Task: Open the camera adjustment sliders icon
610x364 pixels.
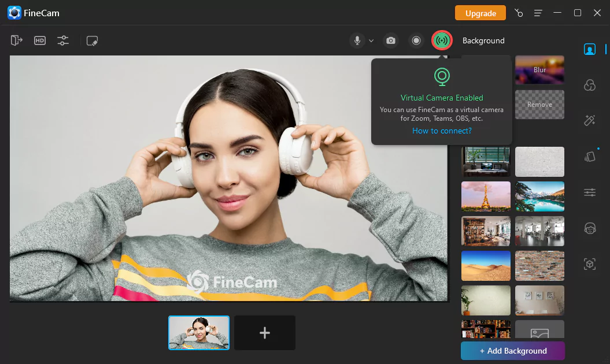Action: coord(63,40)
